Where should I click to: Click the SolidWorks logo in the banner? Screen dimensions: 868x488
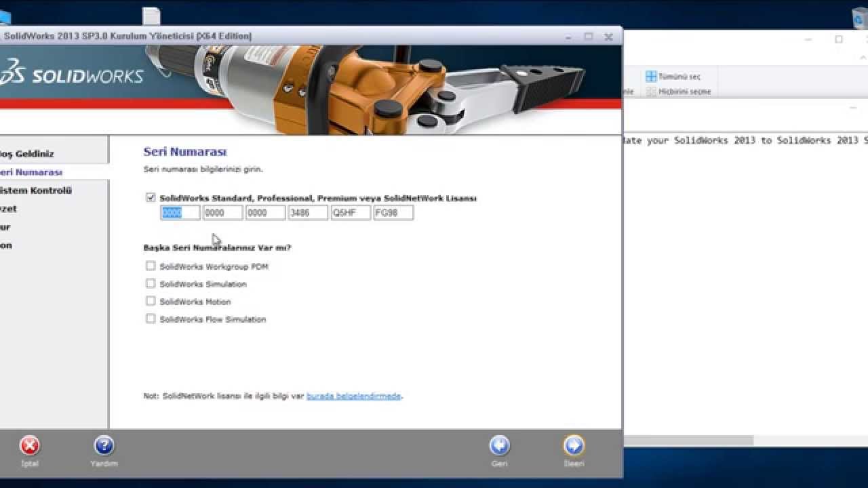pos(72,73)
